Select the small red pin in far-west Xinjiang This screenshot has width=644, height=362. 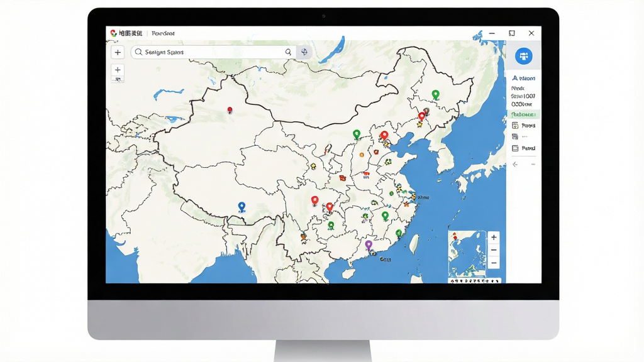[x=230, y=110]
